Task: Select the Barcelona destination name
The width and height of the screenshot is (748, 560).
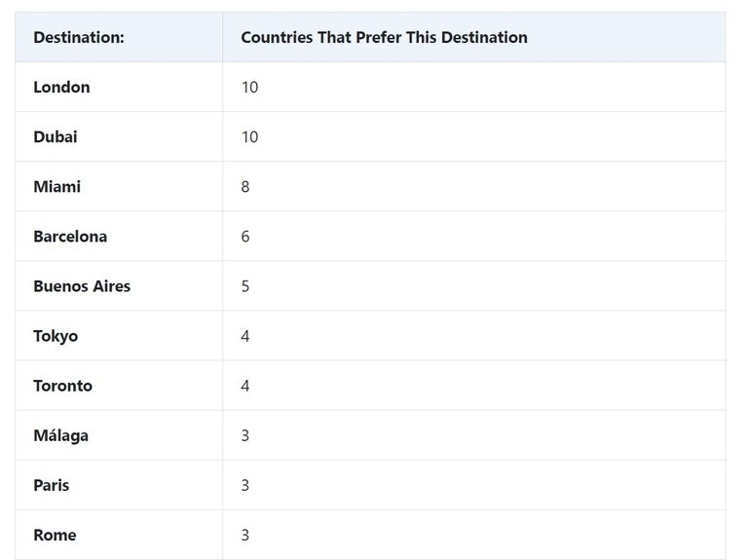Action: [70, 237]
